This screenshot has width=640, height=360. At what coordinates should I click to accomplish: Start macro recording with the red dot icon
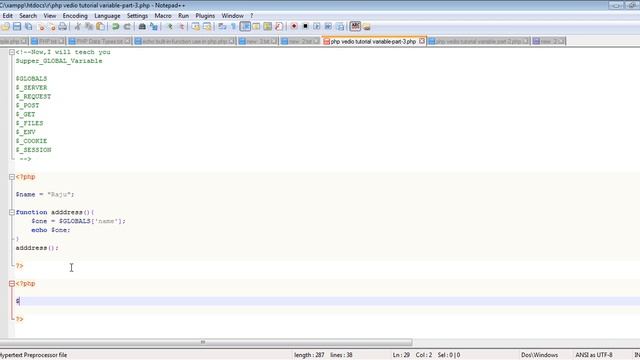point(293,27)
